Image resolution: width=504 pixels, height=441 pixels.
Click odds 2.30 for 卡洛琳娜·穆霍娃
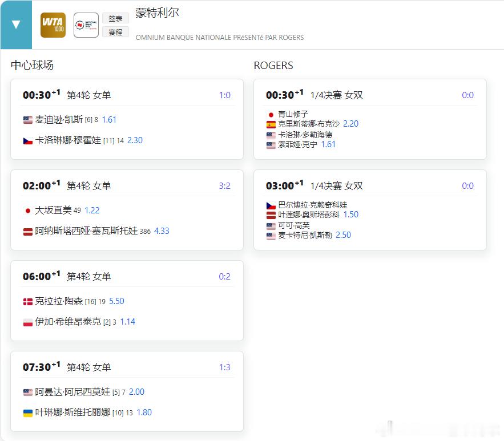coord(135,140)
